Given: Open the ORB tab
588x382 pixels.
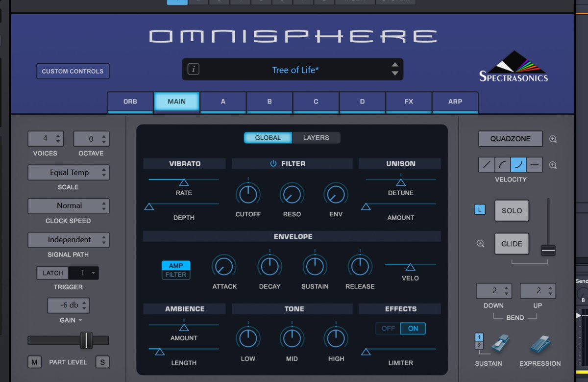Looking at the screenshot, I should pos(130,102).
